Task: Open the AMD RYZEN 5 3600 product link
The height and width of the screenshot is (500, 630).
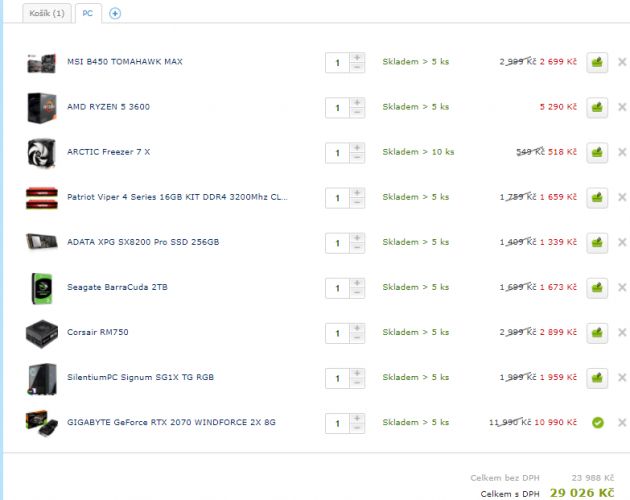Action: click(x=108, y=107)
